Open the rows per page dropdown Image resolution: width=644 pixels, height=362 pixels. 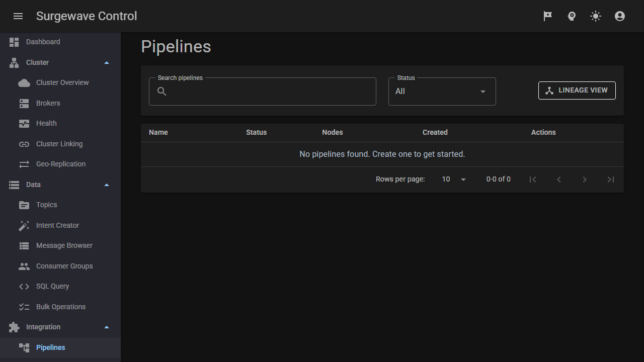coord(454,179)
